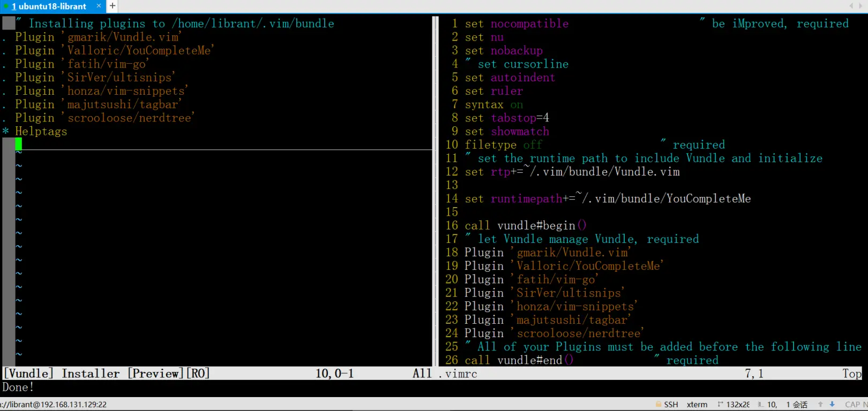Click 'let Vundle manage Vundle' comment line 17
This screenshot has width=868, height=411.
pyautogui.click(x=582, y=239)
